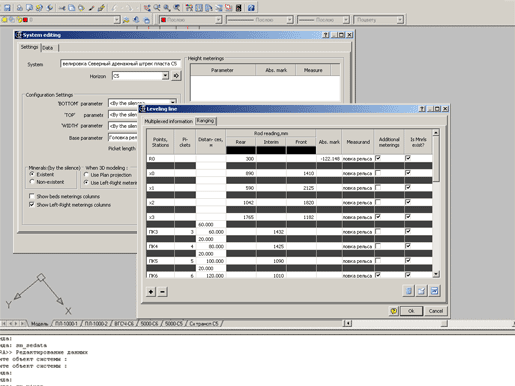Click the minus button to remove a row

click(x=162, y=292)
